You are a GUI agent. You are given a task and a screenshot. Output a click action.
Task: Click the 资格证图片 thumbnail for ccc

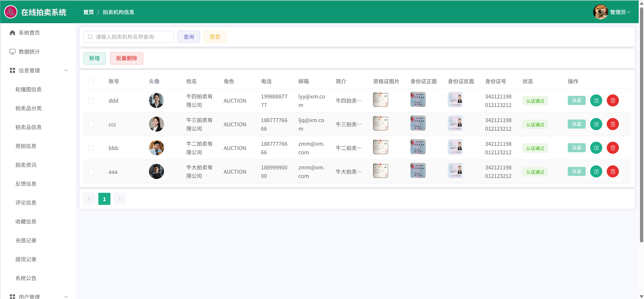(380, 123)
